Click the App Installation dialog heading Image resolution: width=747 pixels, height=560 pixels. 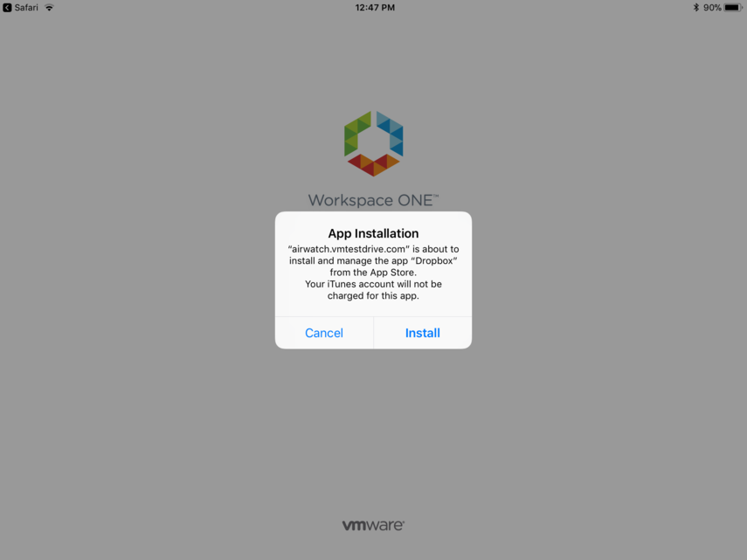click(x=374, y=233)
